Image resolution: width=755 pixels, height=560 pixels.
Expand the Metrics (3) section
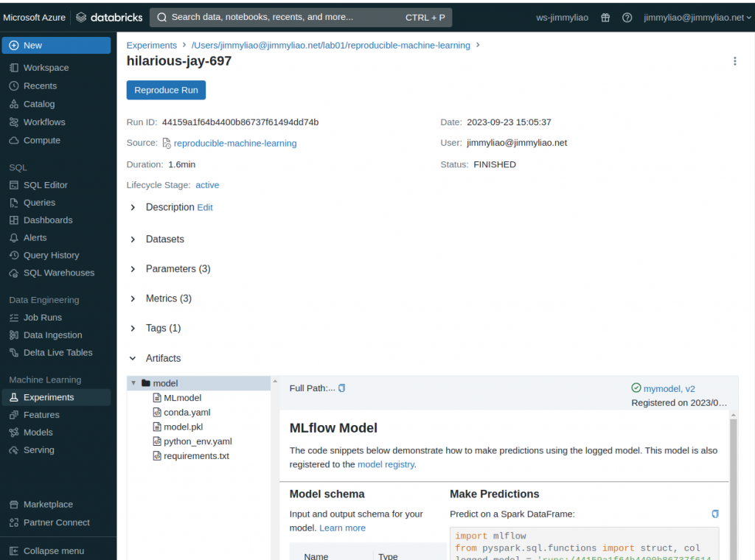click(x=133, y=298)
